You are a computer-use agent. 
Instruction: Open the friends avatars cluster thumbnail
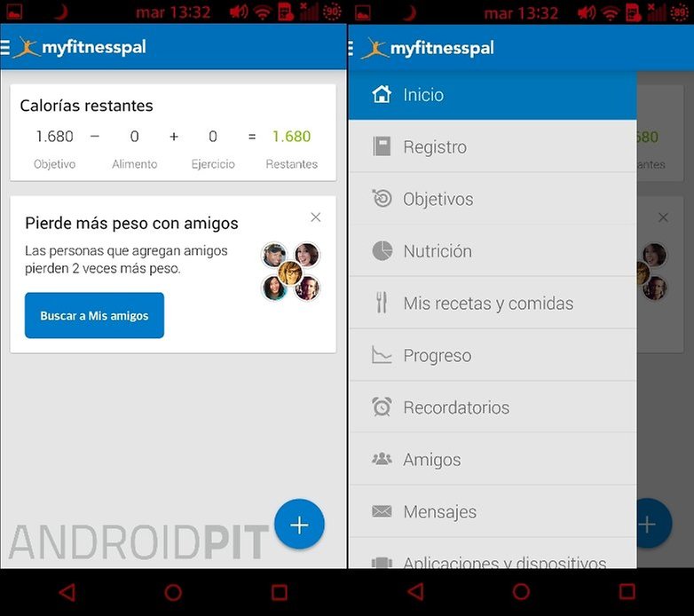290,272
